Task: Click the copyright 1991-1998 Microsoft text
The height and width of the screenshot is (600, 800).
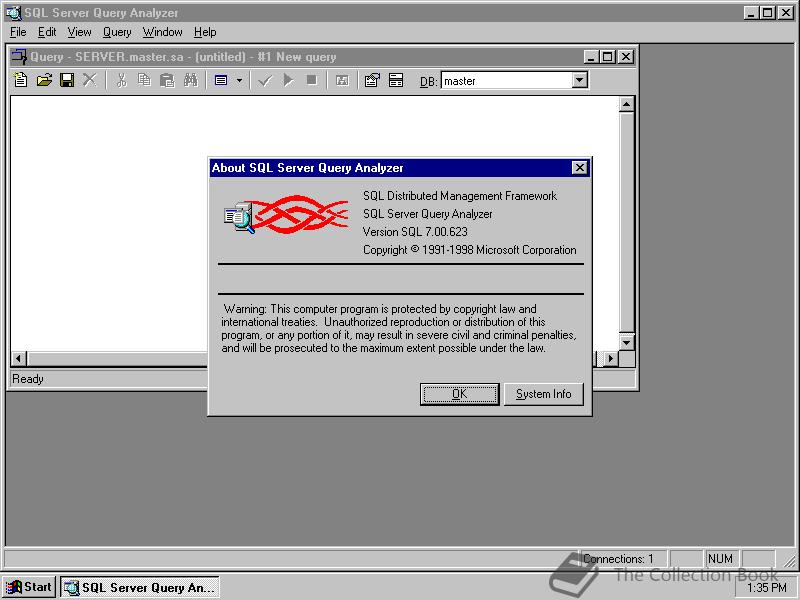Action: (x=469, y=250)
